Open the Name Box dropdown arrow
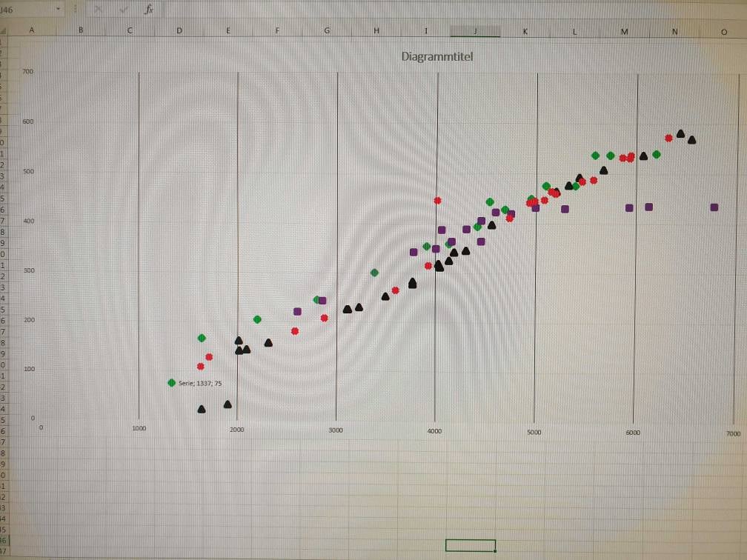This screenshot has width=747, height=560. click(59, 9)
